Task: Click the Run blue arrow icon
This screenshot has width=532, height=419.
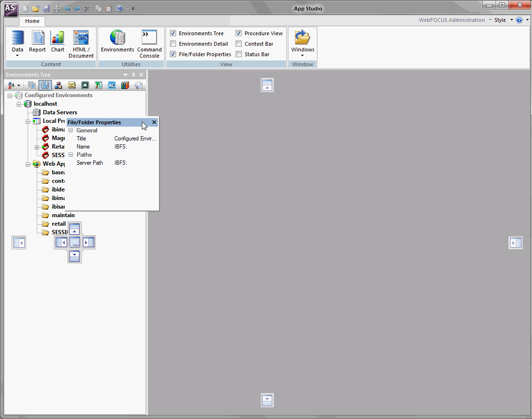Action: pos(119,9)
